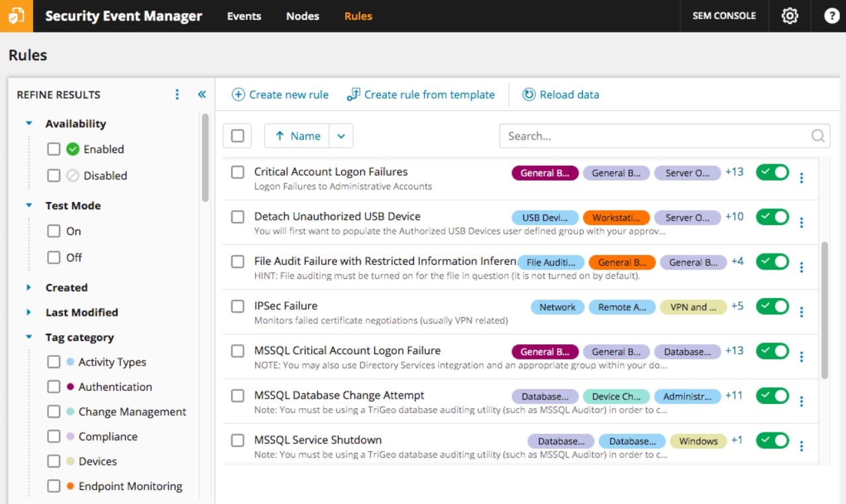Click Remote A... tag on IPSec Failure

coord(622,307)
